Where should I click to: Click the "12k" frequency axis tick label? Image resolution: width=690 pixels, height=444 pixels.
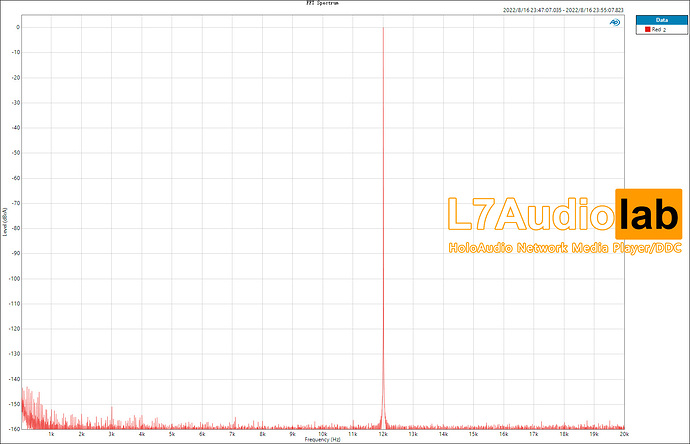tap(383, 434)
